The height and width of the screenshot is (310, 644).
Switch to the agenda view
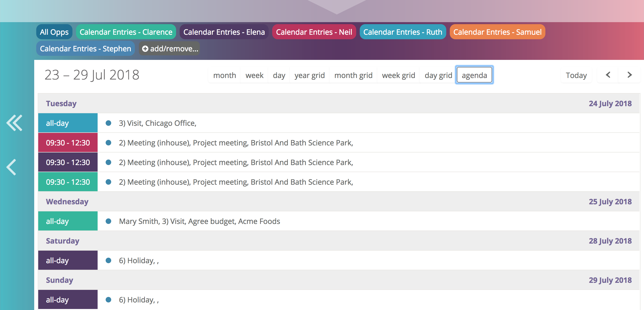click(474, 75)
